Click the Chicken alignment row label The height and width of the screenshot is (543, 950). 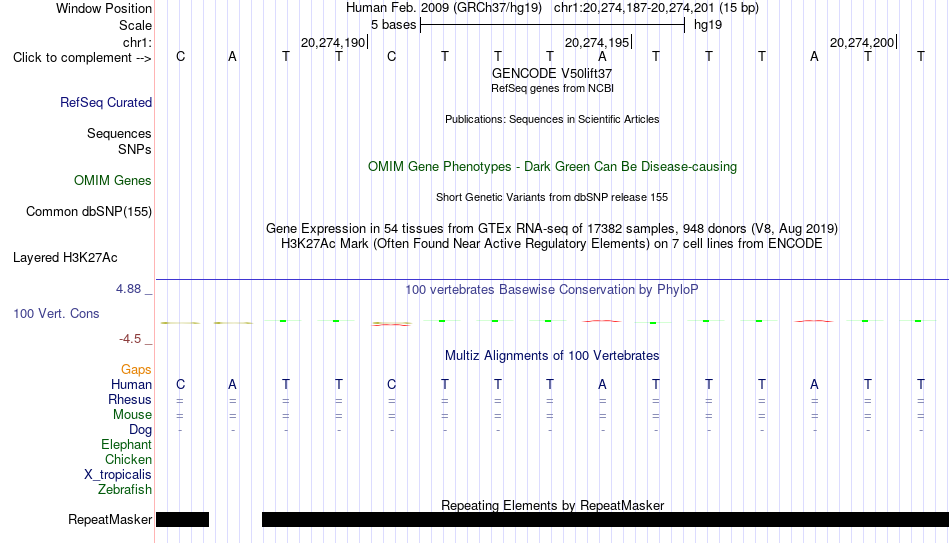128,459
